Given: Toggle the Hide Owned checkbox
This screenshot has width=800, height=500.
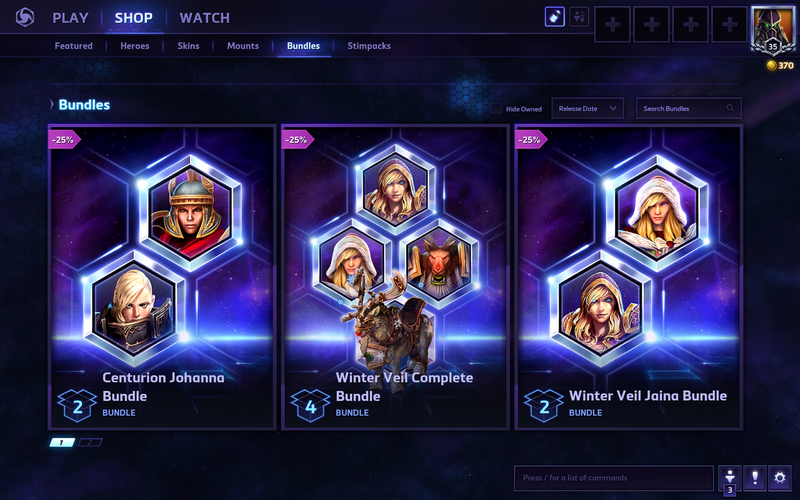Looking at the screenshot, I should (495, 109).
